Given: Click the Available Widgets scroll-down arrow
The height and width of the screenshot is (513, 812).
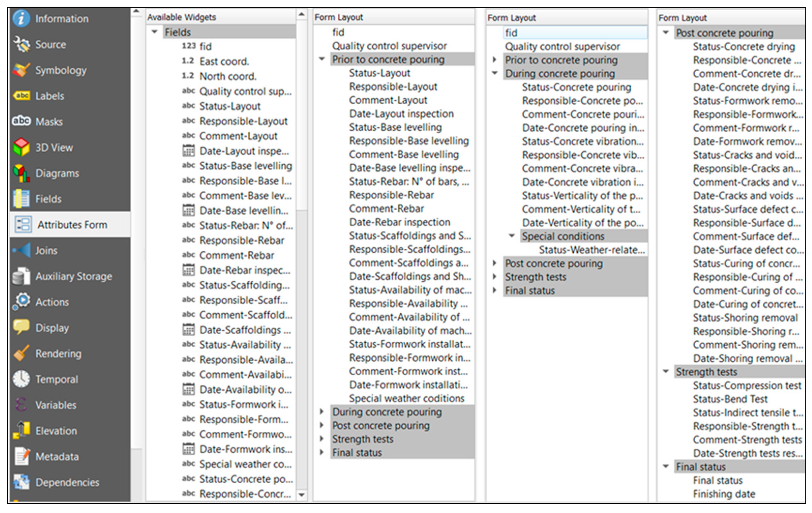Looking at the screenshot, I should 301,495.
